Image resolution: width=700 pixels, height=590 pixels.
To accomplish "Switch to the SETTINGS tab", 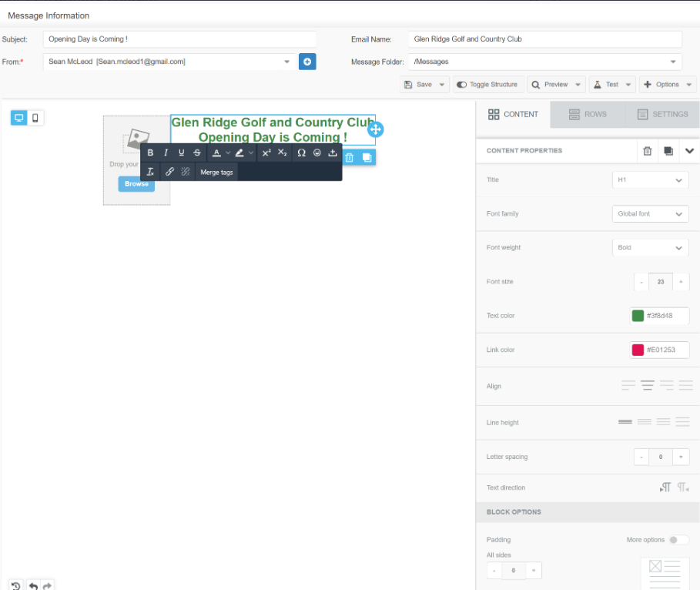I will pos(662,114).
